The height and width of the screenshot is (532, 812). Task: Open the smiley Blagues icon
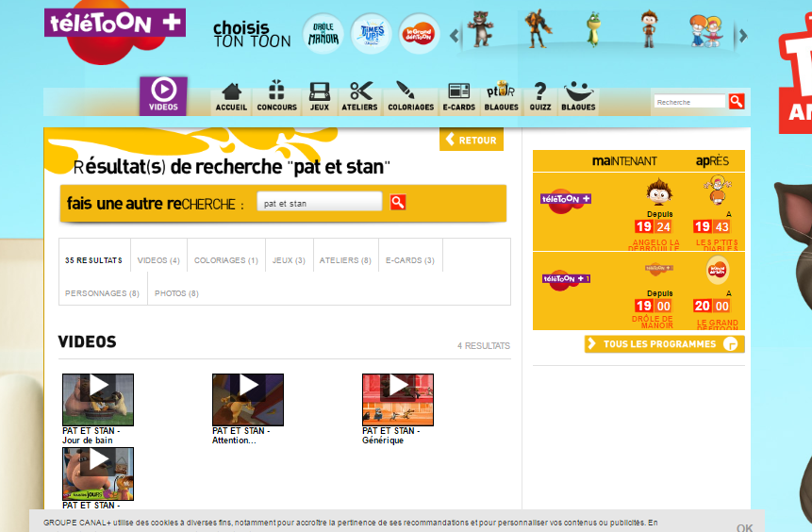coord(578,97)
